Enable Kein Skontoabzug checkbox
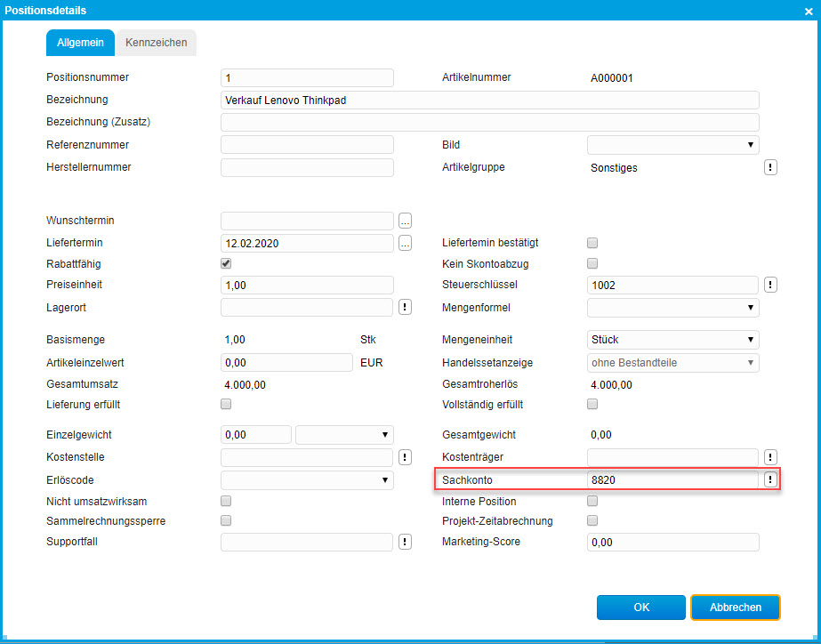The width and height of the screenshot is (821, 644). (x=592, y=264)
